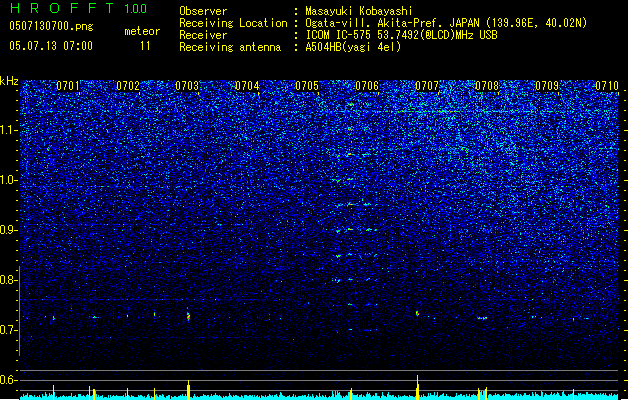This screenshot has height=400, width=629.
Task: Click the 1.0 kHz axis label
Action: coord(9,180)
